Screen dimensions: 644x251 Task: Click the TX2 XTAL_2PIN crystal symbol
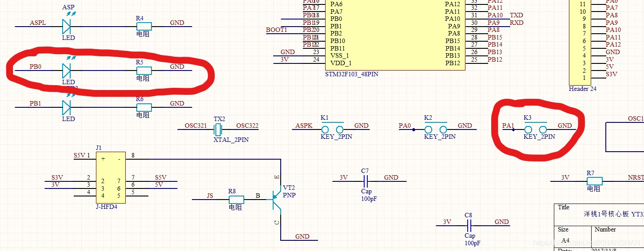pos(218,130)
